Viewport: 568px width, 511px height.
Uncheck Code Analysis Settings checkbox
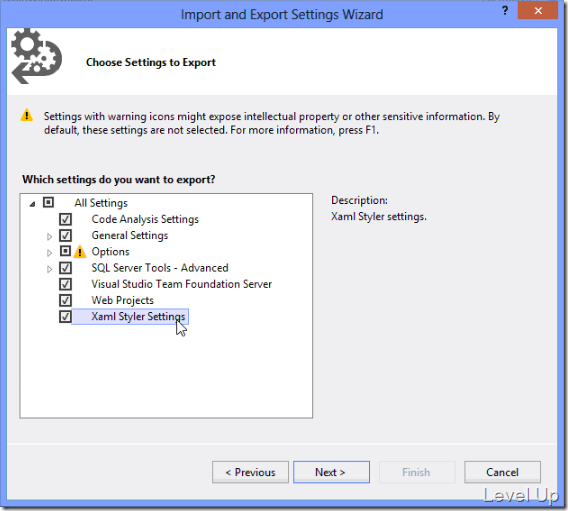click(x=65, y=219)
